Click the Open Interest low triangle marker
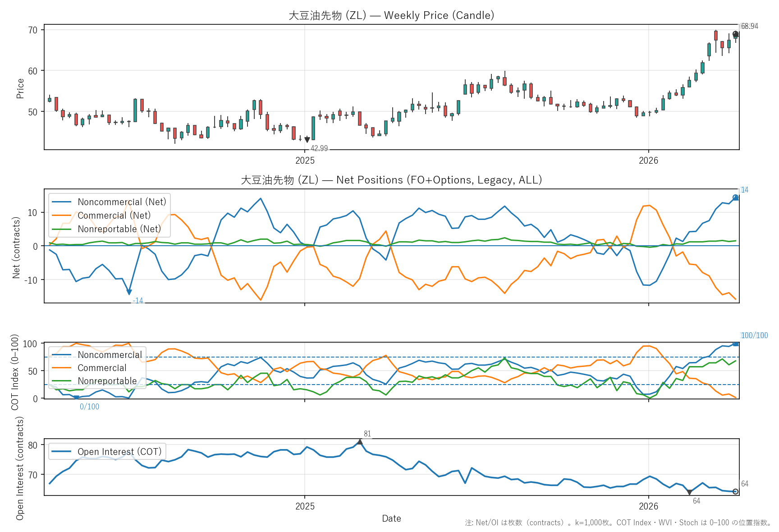The width and height of the screenshot is (779, 532). [689, 492]
